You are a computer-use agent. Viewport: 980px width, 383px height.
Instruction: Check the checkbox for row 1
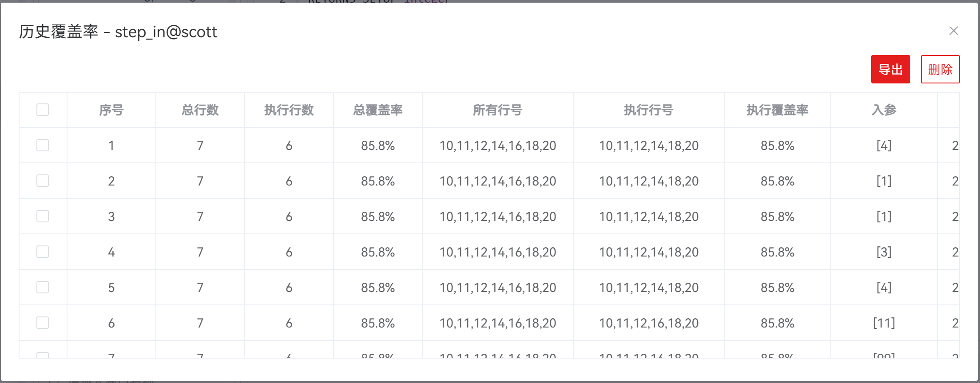click(x=43, y=145)
